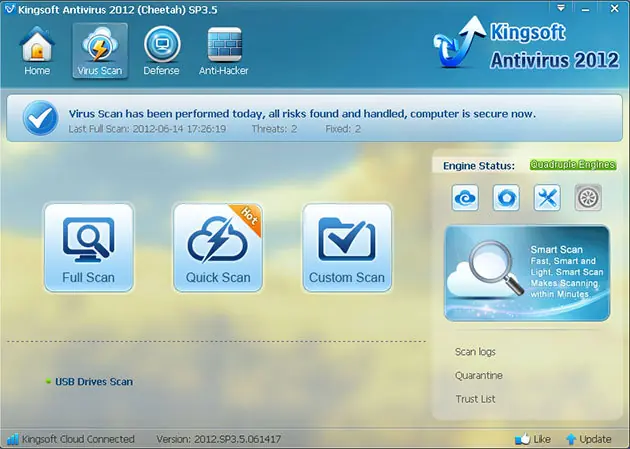This screenshot has width=630, height=449.
Task: Click the blue ring engine icon
Action: coord(506,198)
